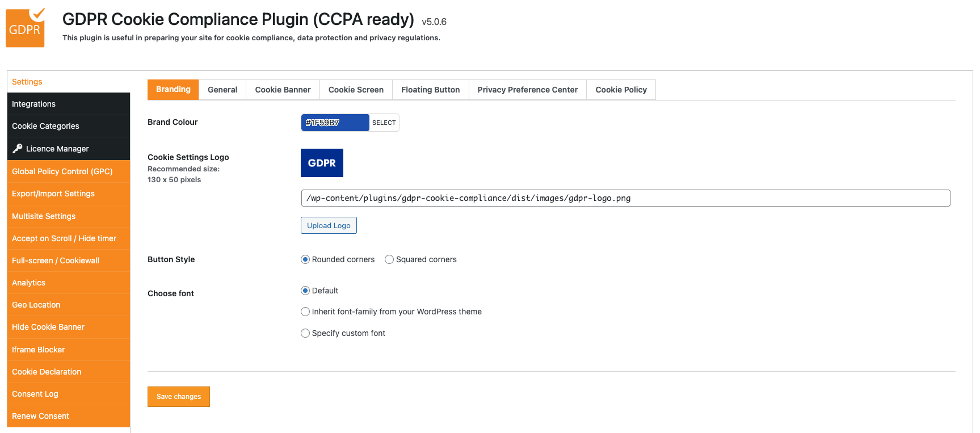Click the Upload Logo button

tap(329, 225)
